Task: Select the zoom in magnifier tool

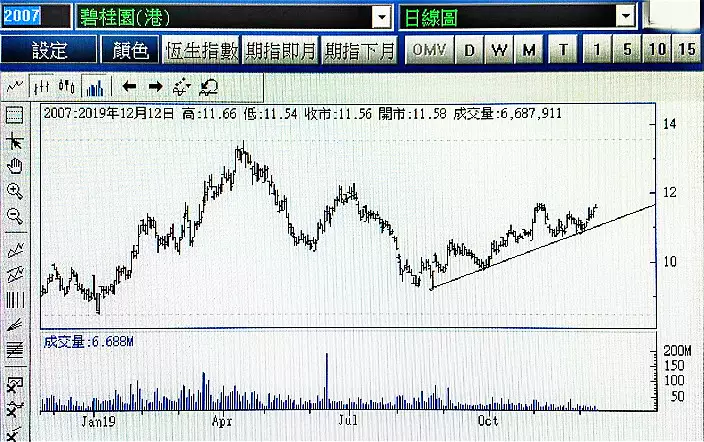Action: pyautogui.click(x=14, y=191)
